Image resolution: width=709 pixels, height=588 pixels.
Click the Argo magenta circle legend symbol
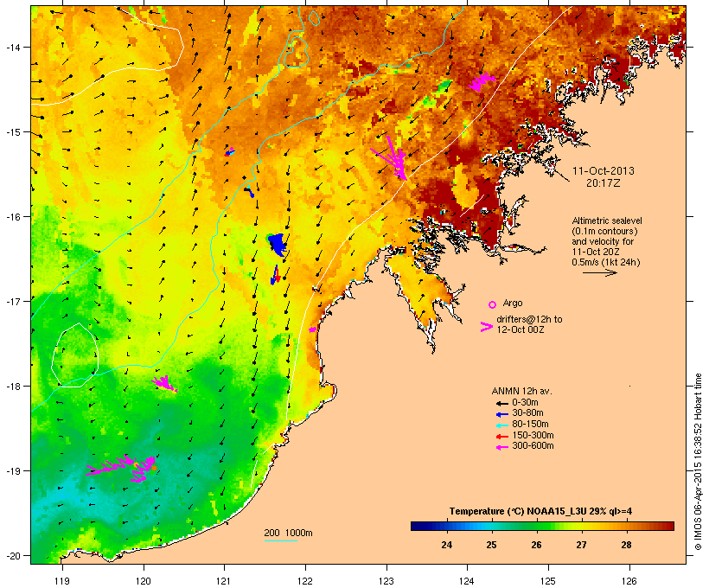[493, 304]
